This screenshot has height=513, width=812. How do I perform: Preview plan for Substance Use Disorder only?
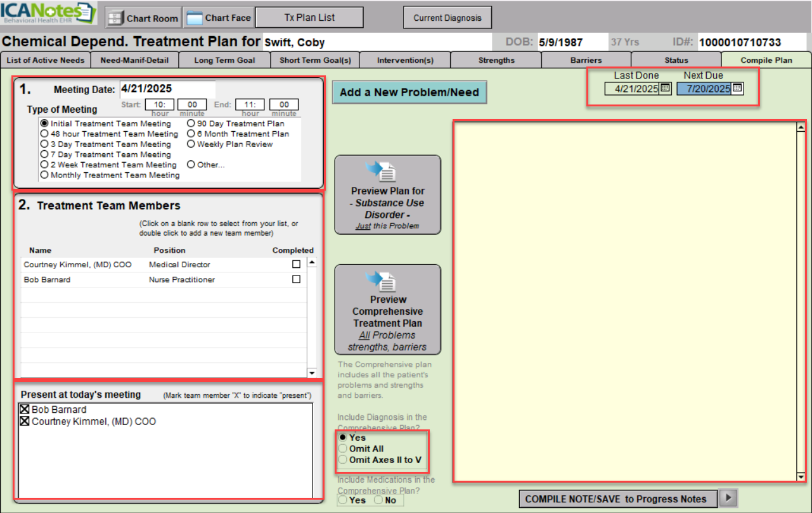pyautogui.click(x=387, y=195)
